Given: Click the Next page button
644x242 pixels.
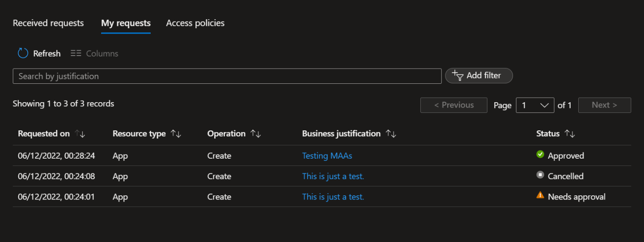Looking at the screenshot, I should [605, 105].
